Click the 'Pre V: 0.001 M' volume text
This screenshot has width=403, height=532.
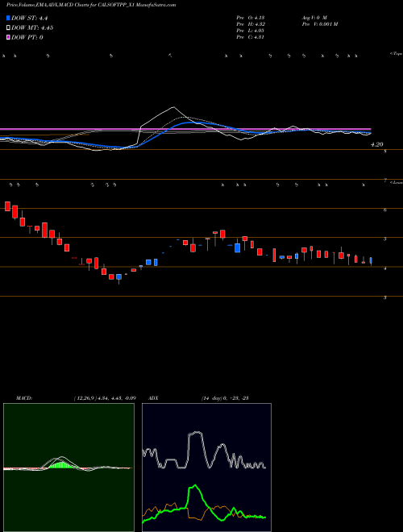click(319, 24)
